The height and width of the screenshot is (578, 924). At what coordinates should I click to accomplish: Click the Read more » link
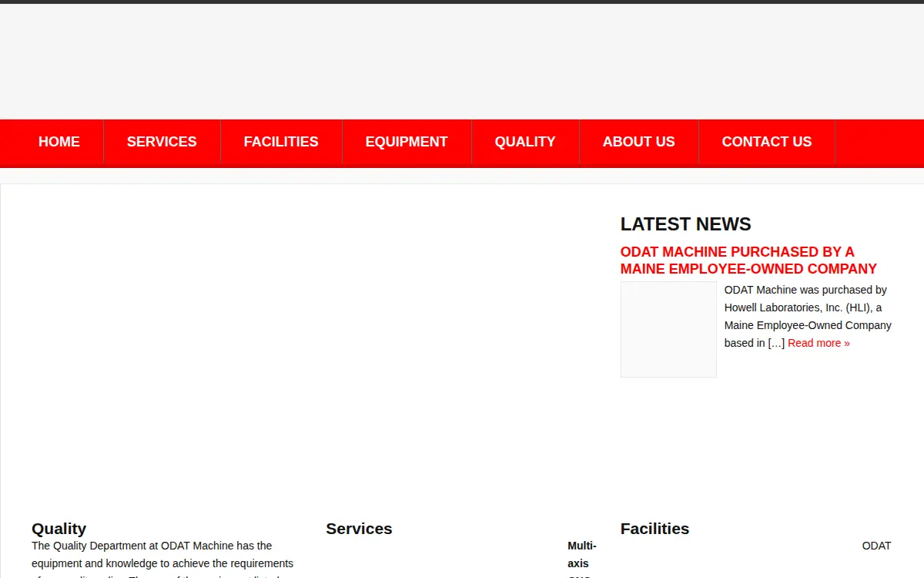819,343
